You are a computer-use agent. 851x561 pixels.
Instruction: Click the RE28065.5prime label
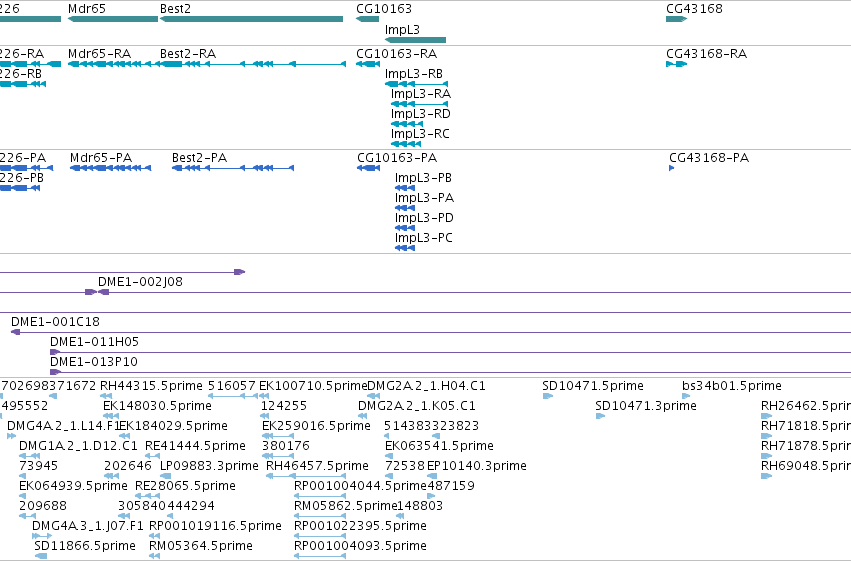pos(185,486)
